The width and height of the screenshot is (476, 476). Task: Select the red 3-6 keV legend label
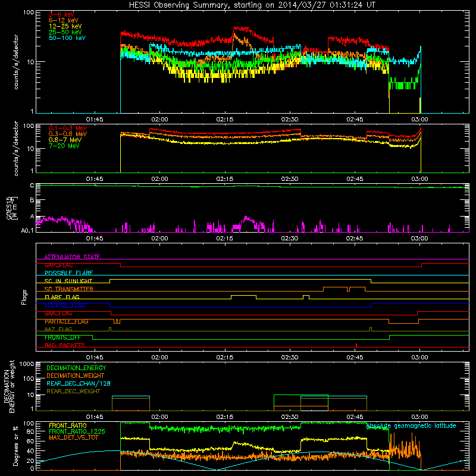[x=61, y=14]
